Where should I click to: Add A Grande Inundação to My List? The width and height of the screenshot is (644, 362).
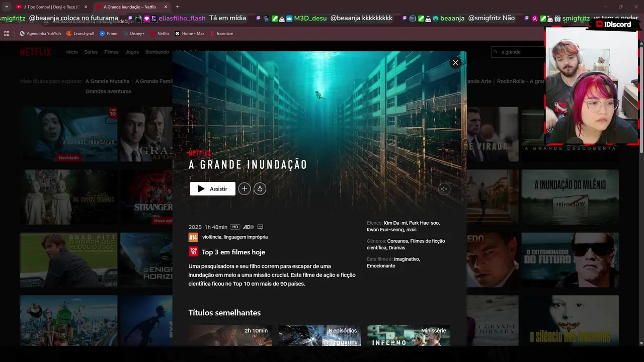[245, 189]
